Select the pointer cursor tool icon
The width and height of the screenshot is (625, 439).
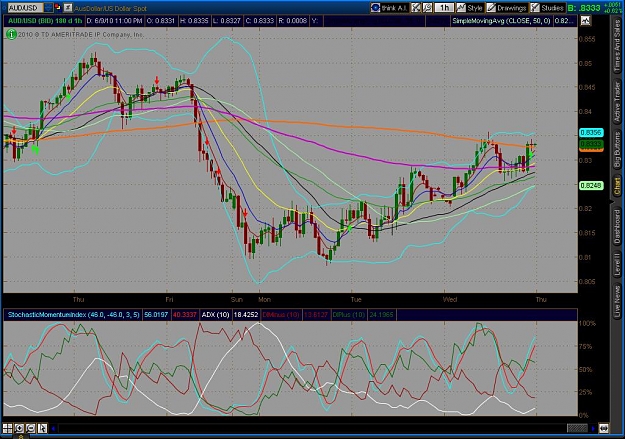point(42,428)
